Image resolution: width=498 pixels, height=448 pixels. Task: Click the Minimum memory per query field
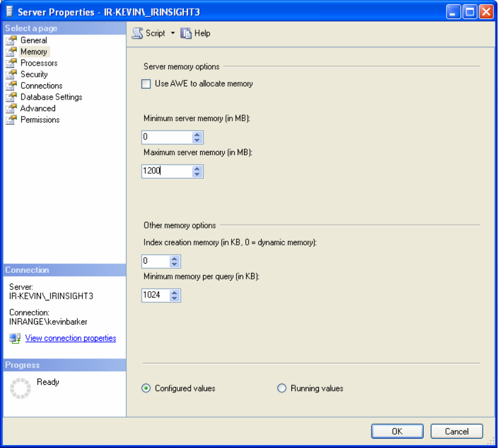tap(156, 296)
